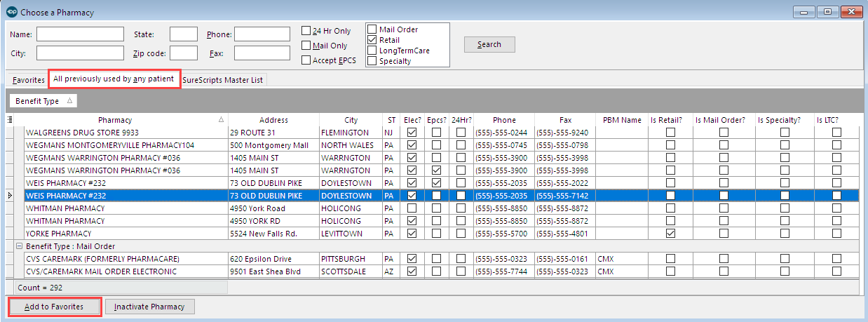Click the Fax input field
The height and width of the screenshot is (322, 868).
[262, 53]
